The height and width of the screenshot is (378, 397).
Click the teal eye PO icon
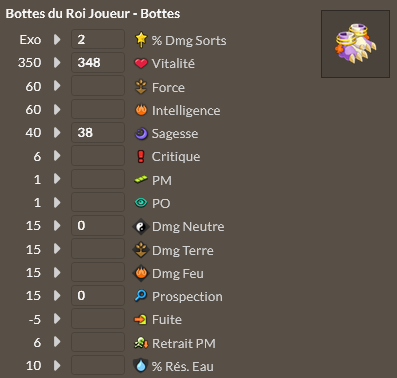tap(141, 202)
